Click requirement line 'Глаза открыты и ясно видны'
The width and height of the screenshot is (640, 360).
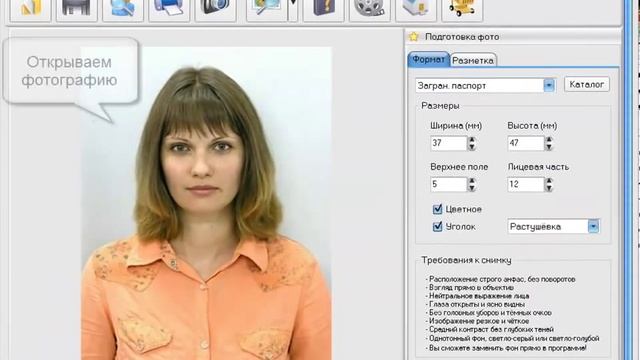(x=476, y=304)
